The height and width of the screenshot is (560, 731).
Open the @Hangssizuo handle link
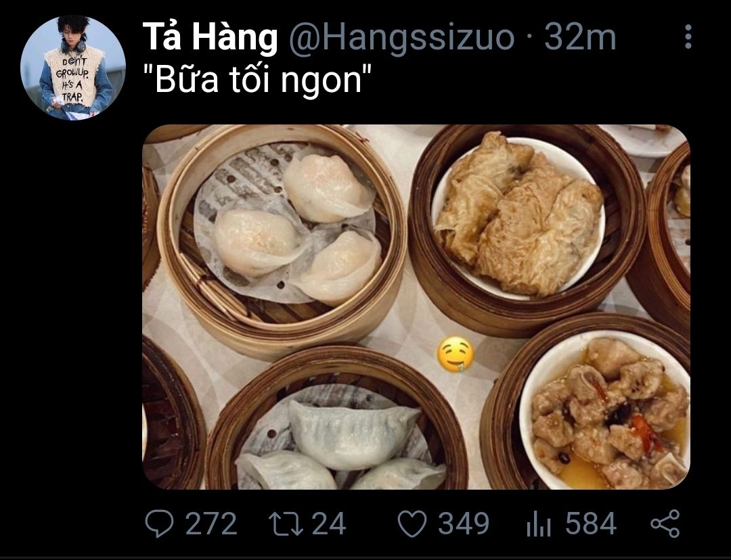point(402,37)
